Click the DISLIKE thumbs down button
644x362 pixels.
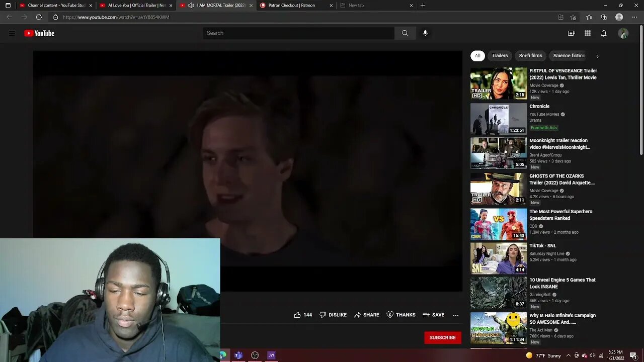(x=333, y=315)
